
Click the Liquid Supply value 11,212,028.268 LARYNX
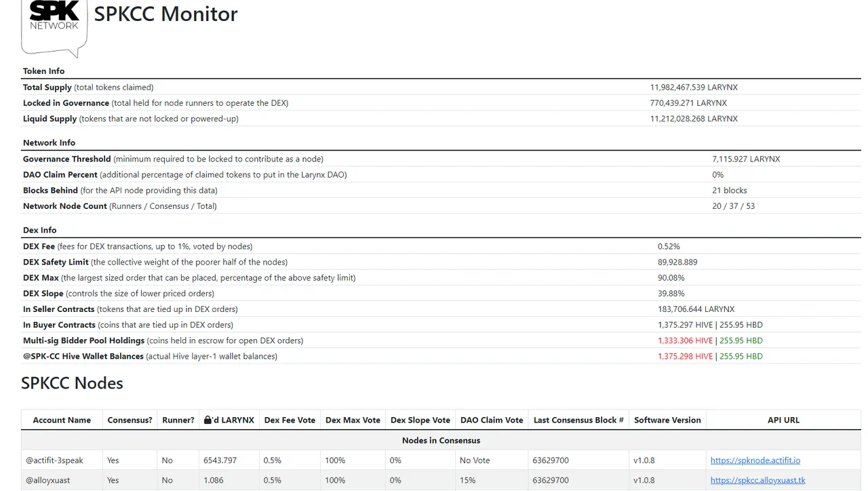[694, 119]
